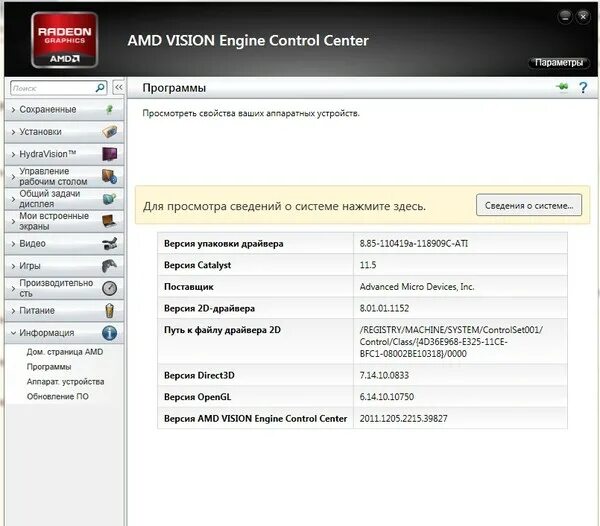Click the Версия AMD VISION Engine Control Center label
600x526 pixels.
(x=255, y=419)
